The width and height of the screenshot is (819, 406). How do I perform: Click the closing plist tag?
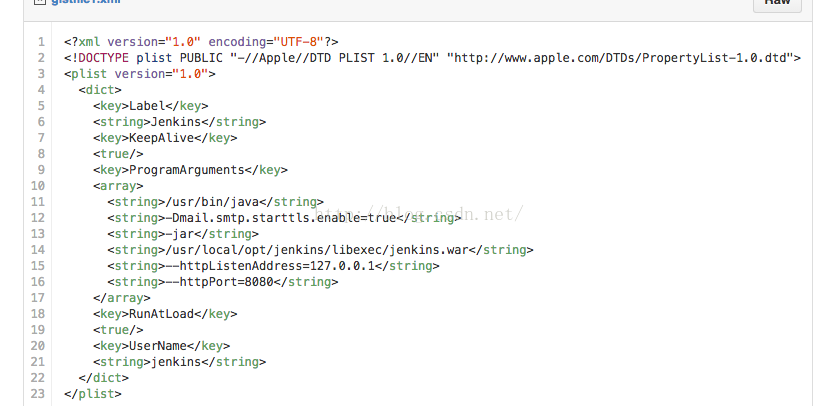[x=93, y=393]
